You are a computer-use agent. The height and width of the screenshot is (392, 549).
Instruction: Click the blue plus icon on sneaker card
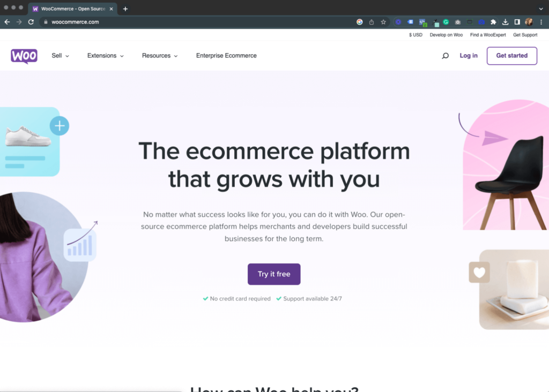(x=60, y=126)
